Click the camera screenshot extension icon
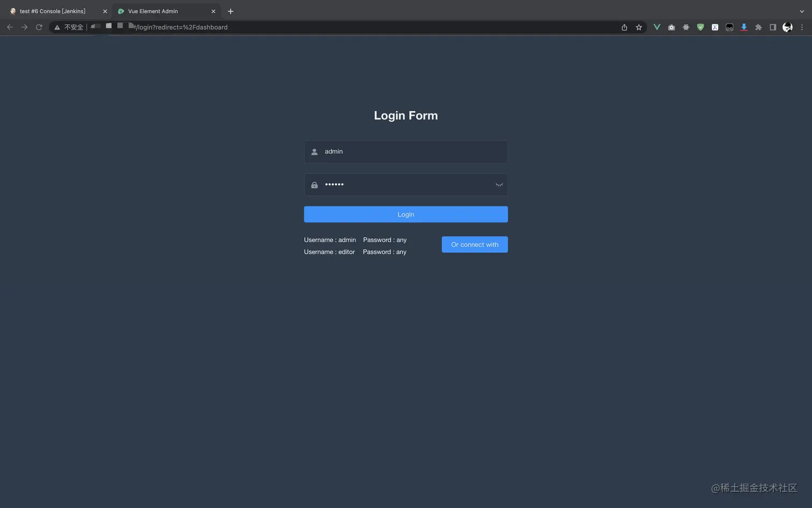Screen dimensions: 812x508 (671, 27)
